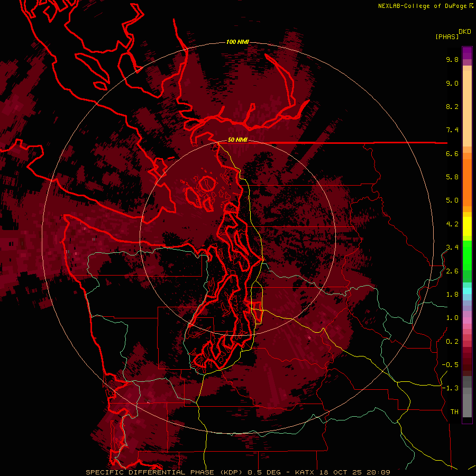
Task: Click the 5.0 scale value
Action: click(452, 200)
